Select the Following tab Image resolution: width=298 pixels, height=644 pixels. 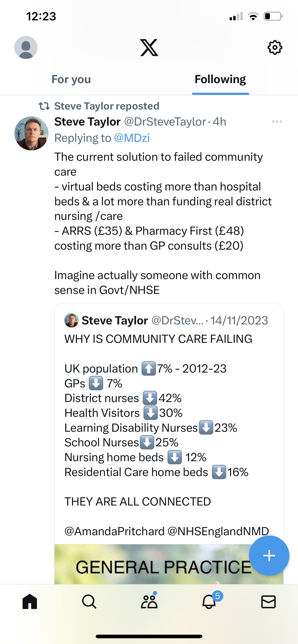[x=220, y=79]
